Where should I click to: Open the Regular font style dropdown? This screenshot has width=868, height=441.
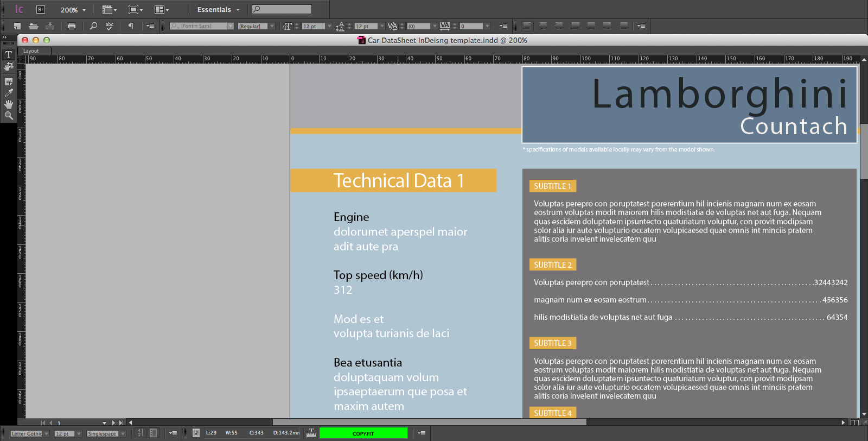pyautogui.click(x=272, y=26)
